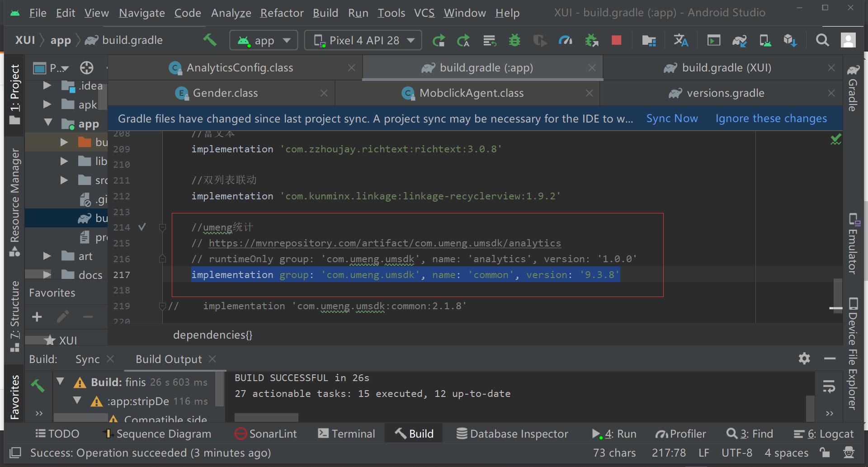Open the Analyze menu
Screen dimensions: 868x467
[231, 13]
